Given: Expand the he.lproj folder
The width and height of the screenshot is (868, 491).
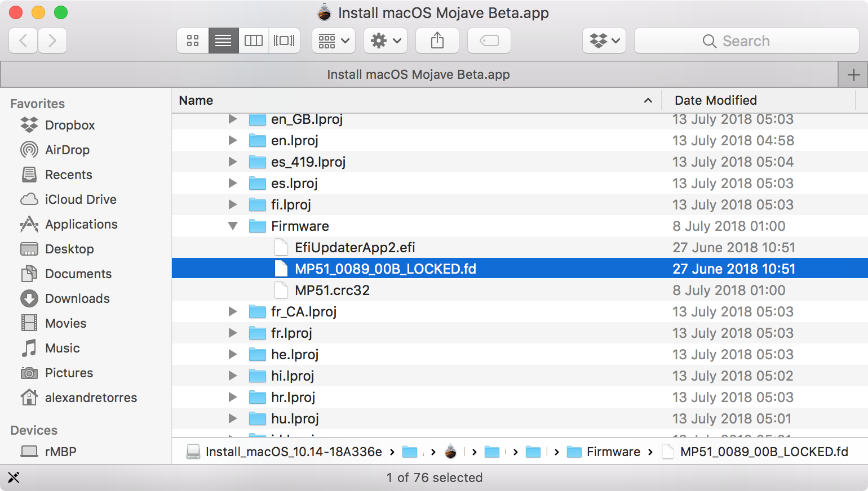Looking at the screenshot, I should 233,354.
